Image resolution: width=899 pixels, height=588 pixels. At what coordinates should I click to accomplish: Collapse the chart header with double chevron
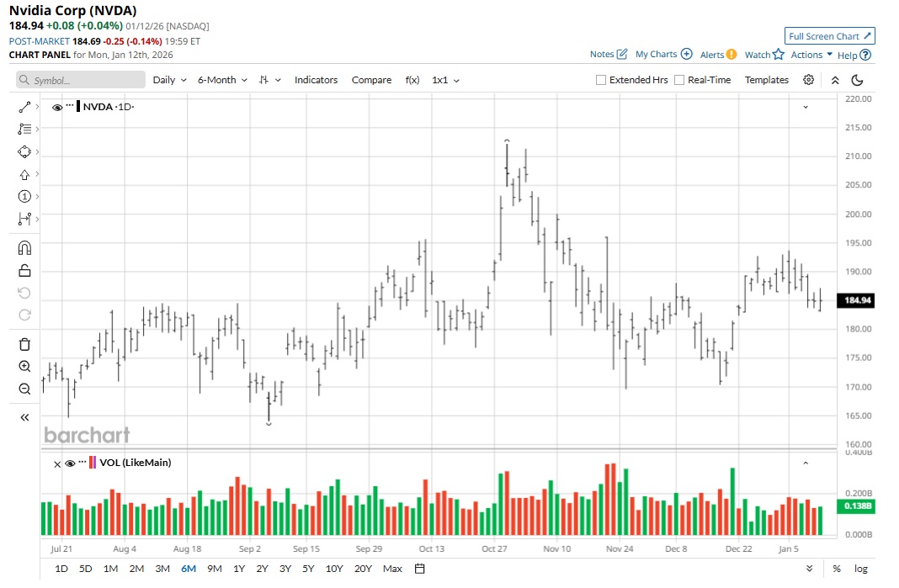coord(835,80)
